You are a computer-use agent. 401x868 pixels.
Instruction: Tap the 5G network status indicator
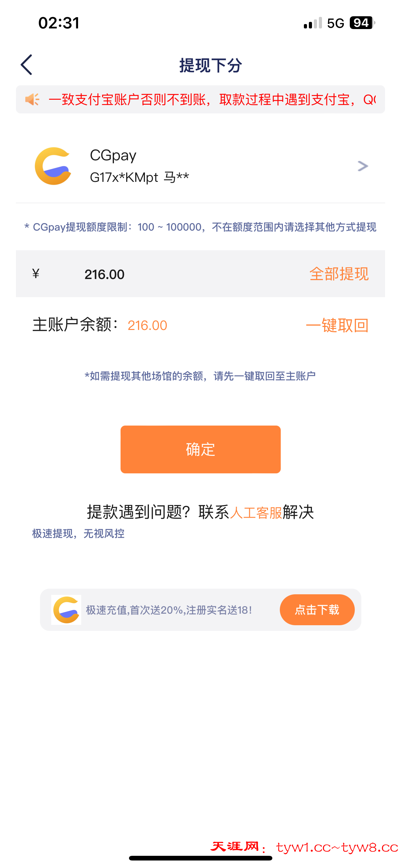(335, 23)
